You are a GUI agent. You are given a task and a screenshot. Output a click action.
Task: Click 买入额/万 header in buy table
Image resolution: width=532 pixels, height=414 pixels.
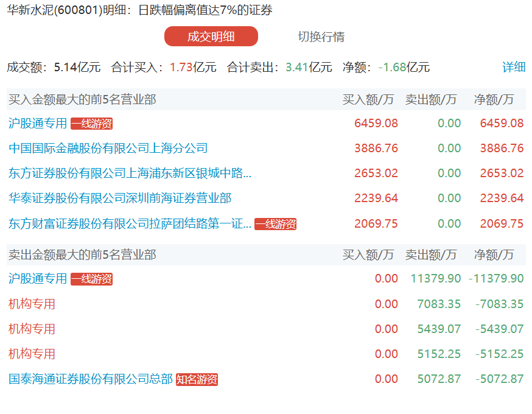(368, 99)
